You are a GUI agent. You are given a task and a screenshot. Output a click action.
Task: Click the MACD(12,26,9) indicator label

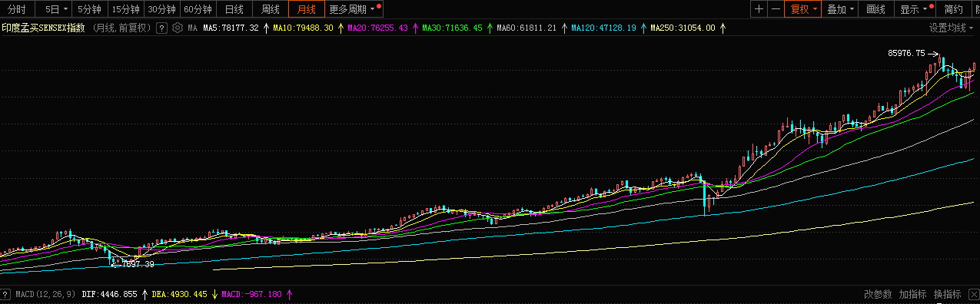[x=45, y=294]
